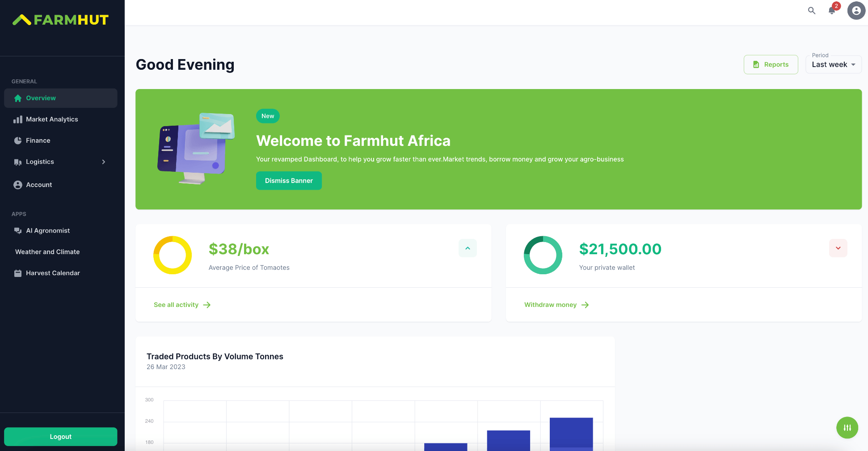Viewport: 868px width, 451px height.
Task: Select Overview in the sidebar menu
Action: [41, 98]
